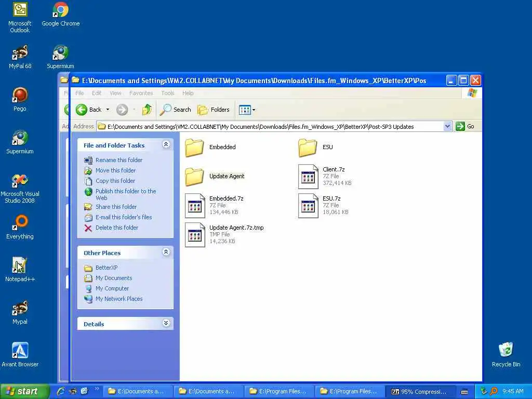Click the Start button
Image resolution: width=532 pixels, height=399 pixels.
[24, 392]
